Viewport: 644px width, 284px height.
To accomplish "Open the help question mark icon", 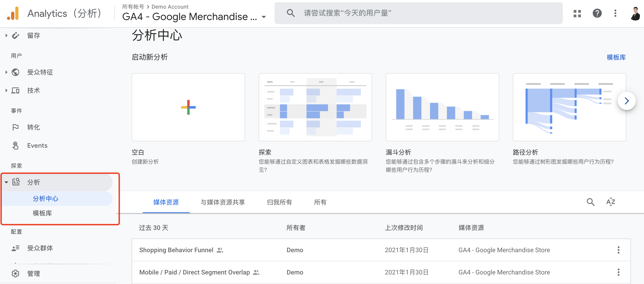I will [x=597, y=13].
